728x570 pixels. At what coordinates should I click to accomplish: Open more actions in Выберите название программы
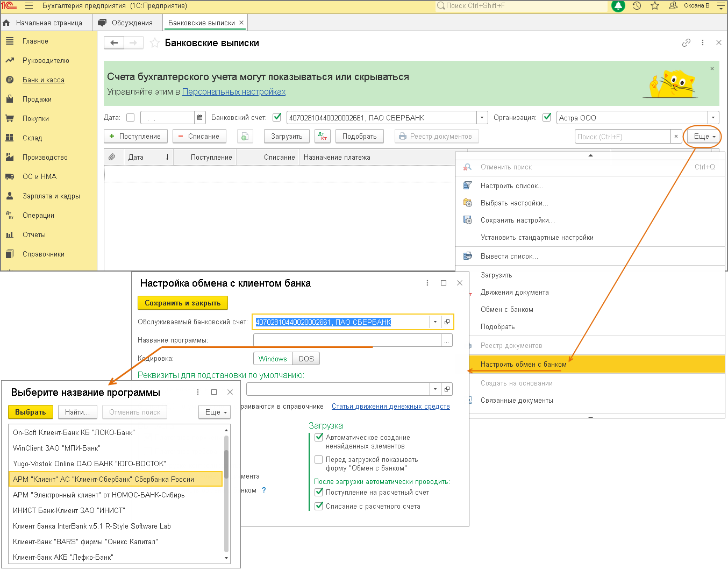(198, 392)
